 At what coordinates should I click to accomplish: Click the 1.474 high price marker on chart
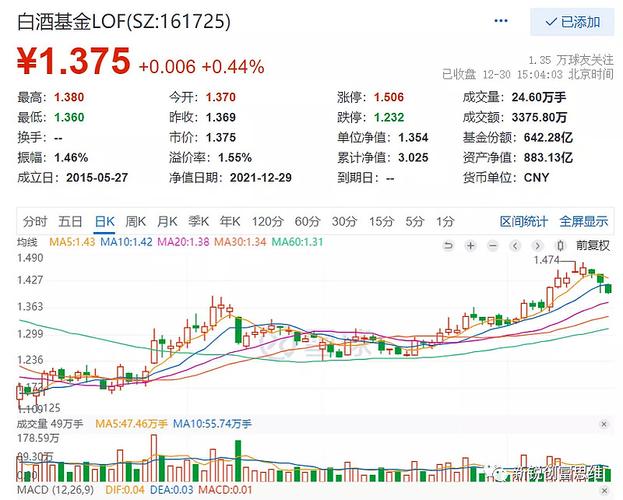click(546, 259)
